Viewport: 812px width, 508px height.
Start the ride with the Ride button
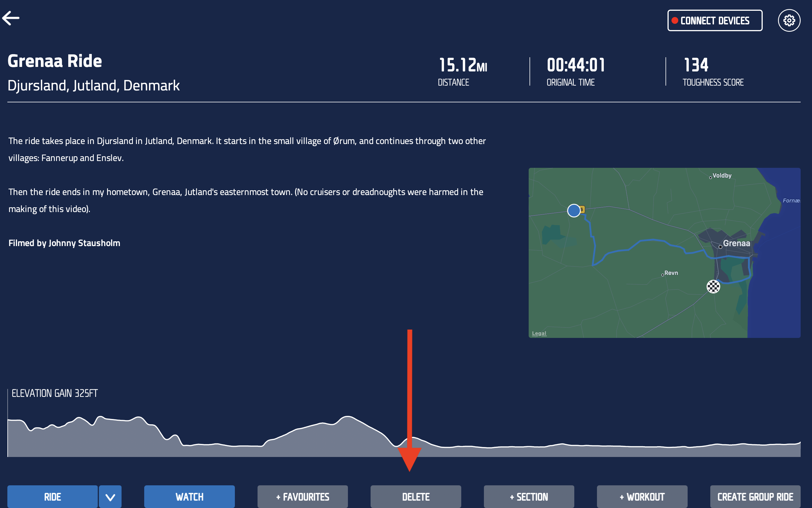pos(52,496)
